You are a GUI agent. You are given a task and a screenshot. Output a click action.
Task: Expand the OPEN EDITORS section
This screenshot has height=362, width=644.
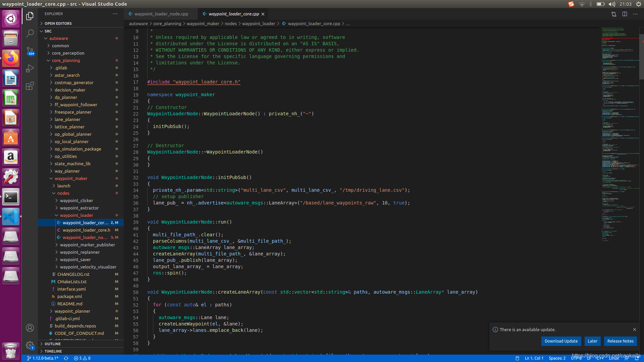tap(58, 23)
